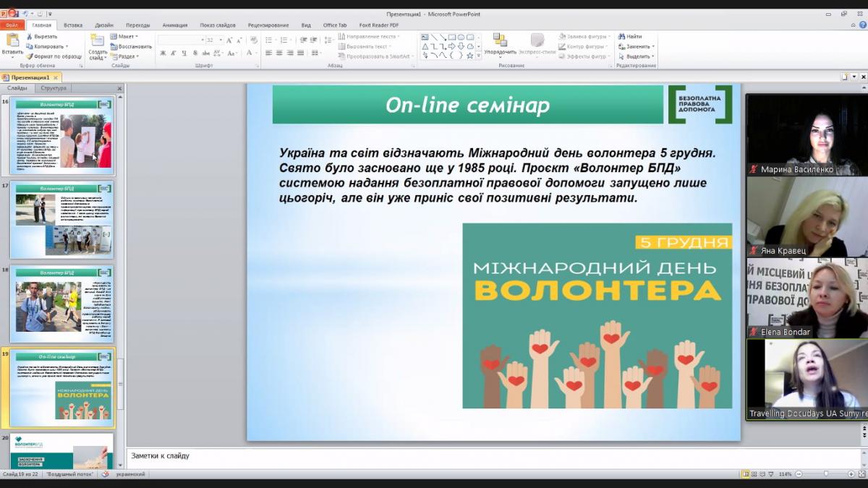This screenshot has width=868, height=488.
Task: Toggle Italic (К) formatting
Action: pyautogui.click(x=174, y=53)
